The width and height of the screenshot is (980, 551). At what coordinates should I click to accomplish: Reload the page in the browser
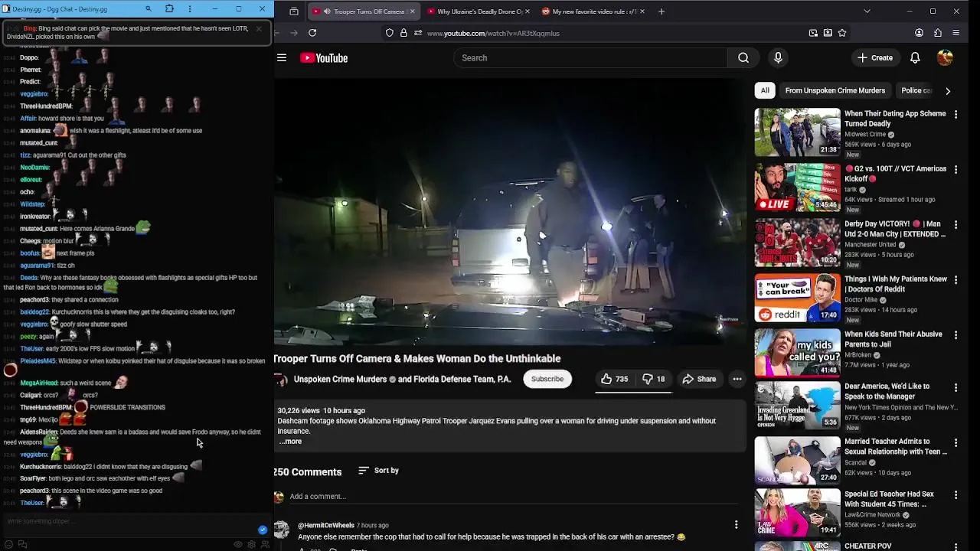click(x=312, y=33)
